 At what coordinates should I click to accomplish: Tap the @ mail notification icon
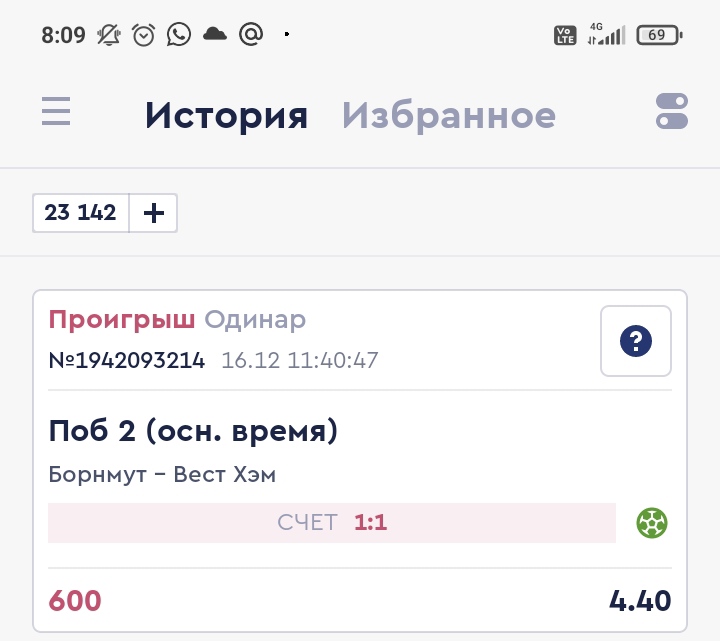coord(251,35)
